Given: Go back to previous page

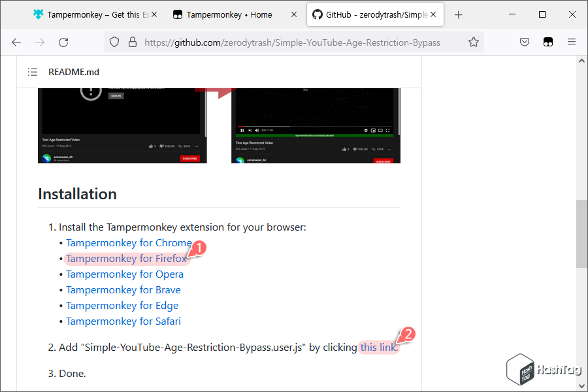Looking at the screenshot, I should 16,42.
